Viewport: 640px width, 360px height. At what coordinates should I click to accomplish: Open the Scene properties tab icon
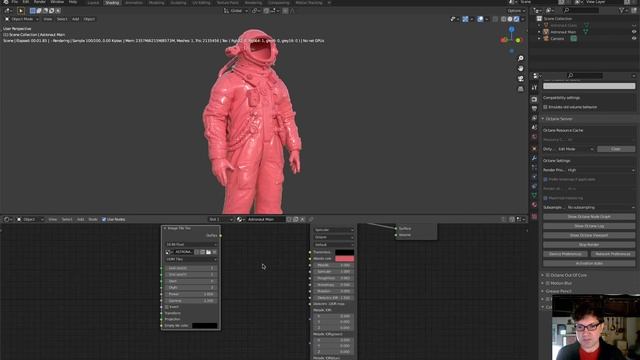534,127
